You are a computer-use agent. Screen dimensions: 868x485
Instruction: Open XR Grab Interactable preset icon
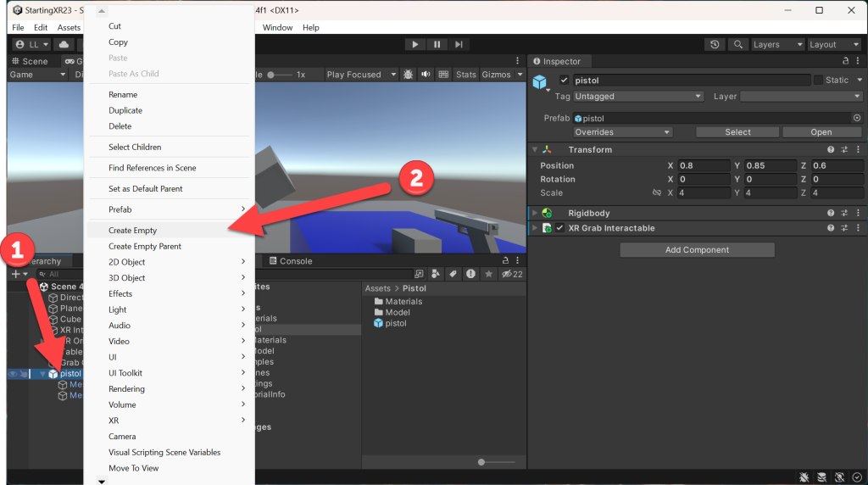point(844,228)
